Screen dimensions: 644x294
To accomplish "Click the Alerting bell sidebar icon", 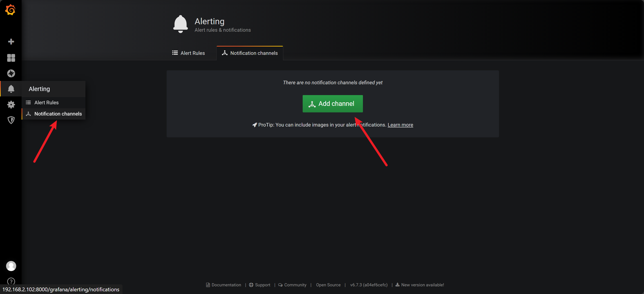I will coord(11,89).
